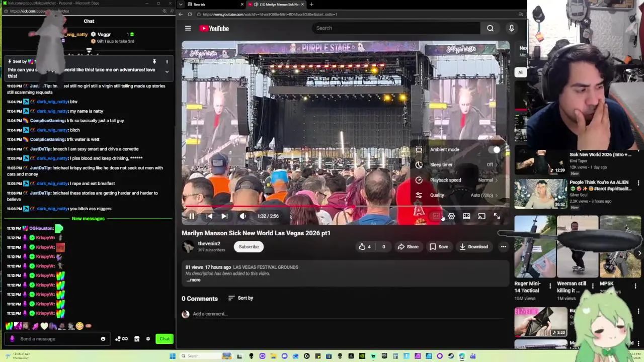644x362 pixels.
Task: Reload the YouTube page
Action: click(x=190, y=14)
